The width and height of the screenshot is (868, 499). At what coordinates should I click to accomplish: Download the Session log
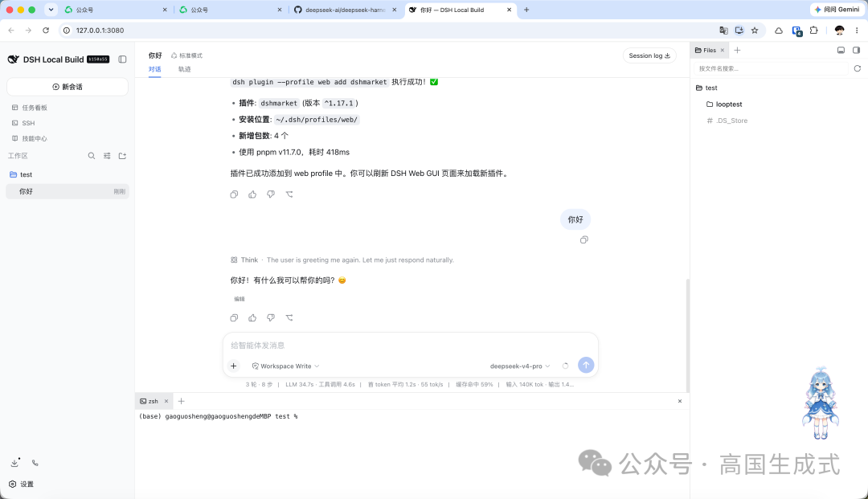coord(649,55)
